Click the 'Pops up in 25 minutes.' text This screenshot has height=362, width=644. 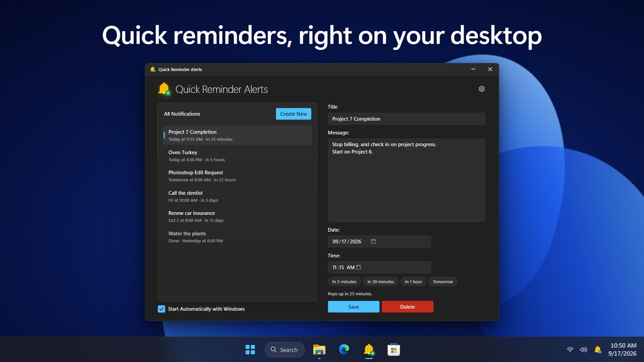(x=350, y=294)
